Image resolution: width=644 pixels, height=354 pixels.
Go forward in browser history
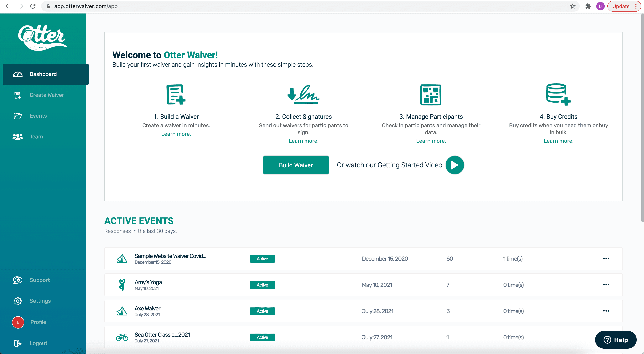[x=20, y=6]
